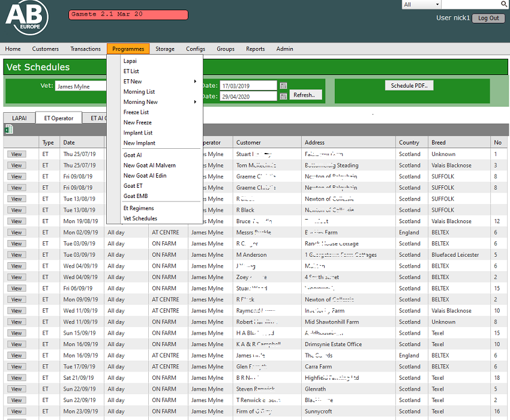Screen dimensions: 510x420
Task: Click the search magnifier icon
Action: [x=504, y=4]
